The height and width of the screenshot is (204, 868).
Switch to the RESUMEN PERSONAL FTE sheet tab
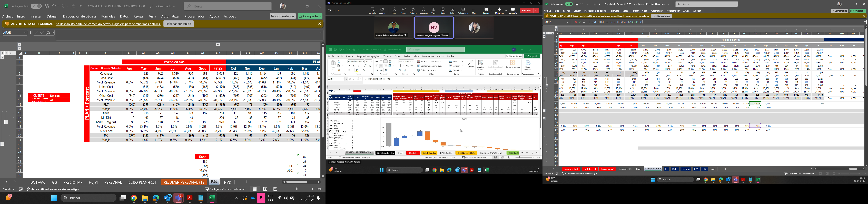(x=184, y=182)
